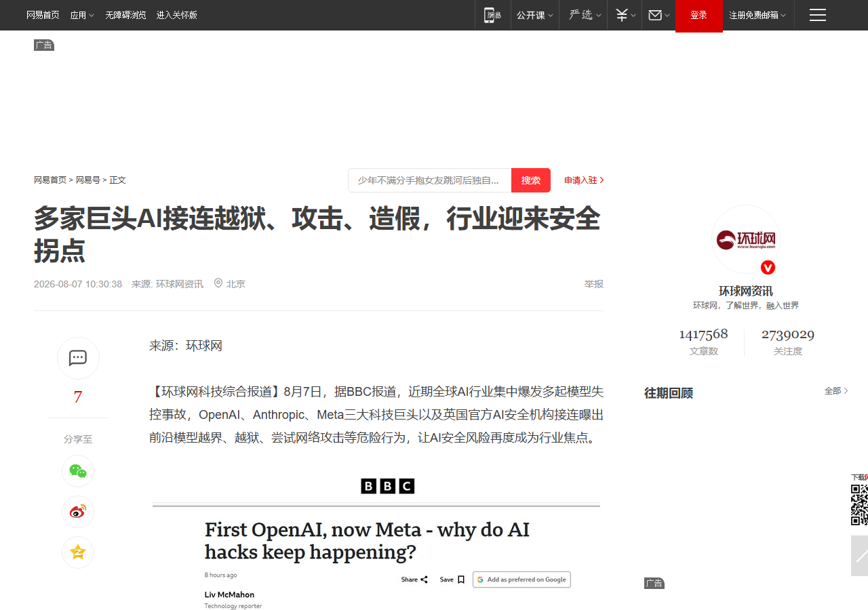
Task: Click the comment bubble icon
Action: coord(78,358)
